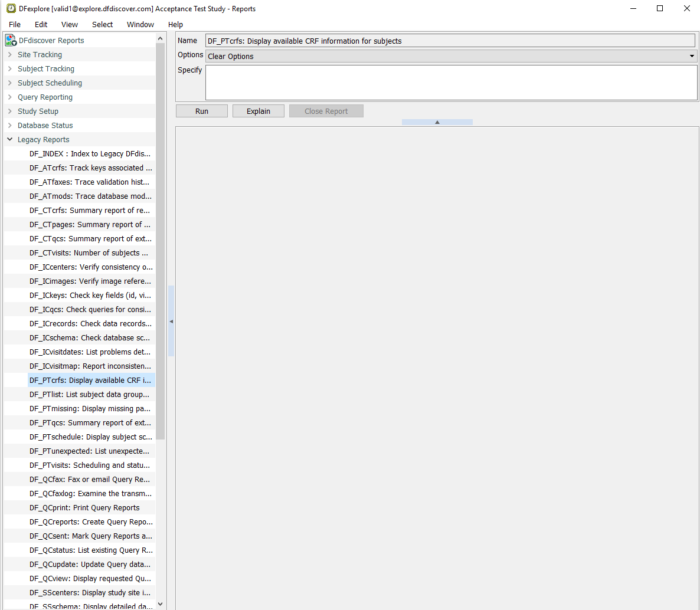Click the Explain button
Image resolution: width=700 pixels, height=610 pixels.
(259, 111)
